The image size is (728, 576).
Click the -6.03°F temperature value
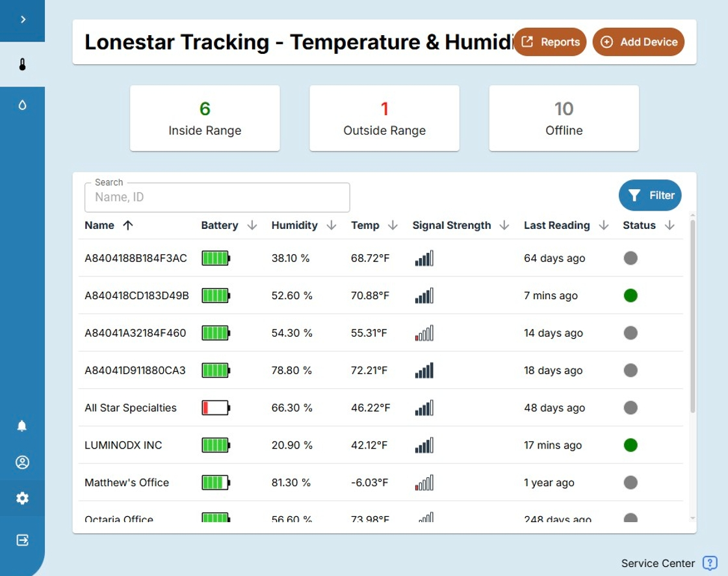pos(370,482)
